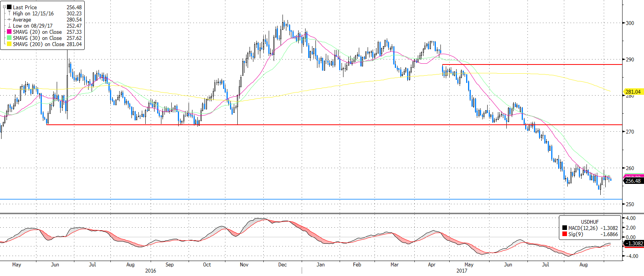Click the green SMAVG (30) swatch
The image size is (644, 276).
[x=9, y=38]
